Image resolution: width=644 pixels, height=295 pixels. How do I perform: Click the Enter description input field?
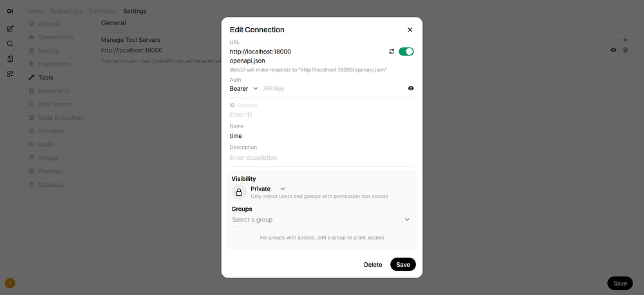[321, 158]
